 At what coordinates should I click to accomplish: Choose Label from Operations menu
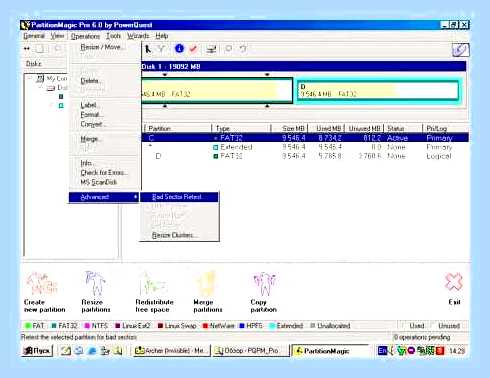pyautogui.click(x=104, y=105)
